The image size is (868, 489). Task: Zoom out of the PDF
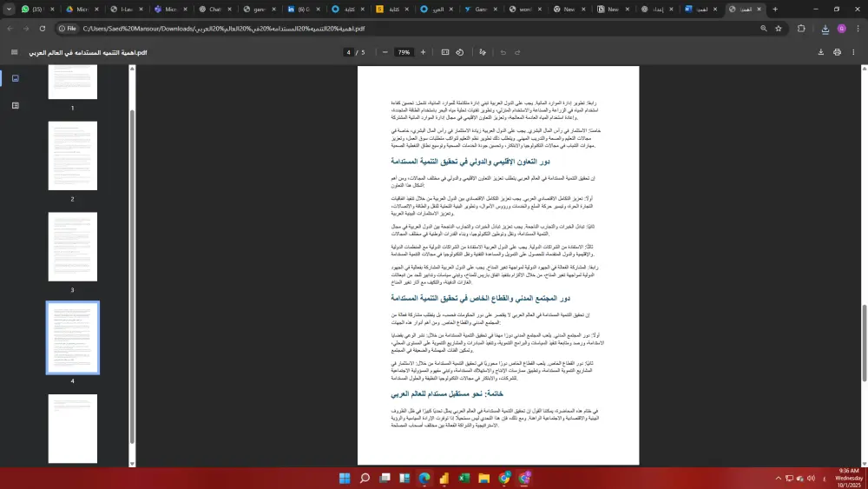(x=385, y=52)
